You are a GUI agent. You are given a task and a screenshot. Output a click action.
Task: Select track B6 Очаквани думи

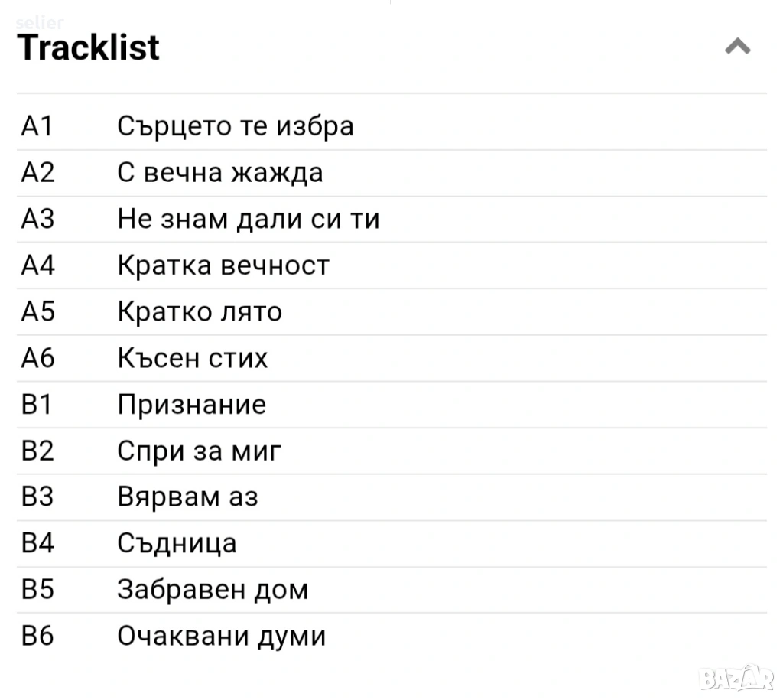pyautogui.click(x=221, y=637)
